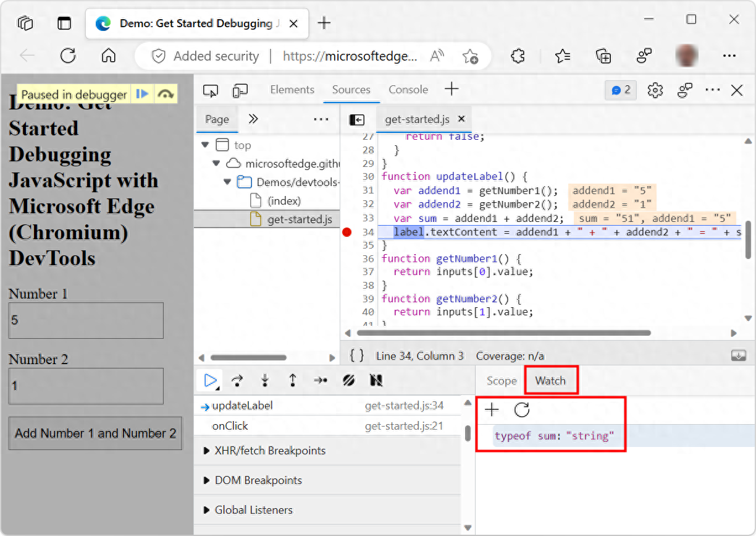Step out of current function
Screen dimensions: 756x536
click(293, 380)
